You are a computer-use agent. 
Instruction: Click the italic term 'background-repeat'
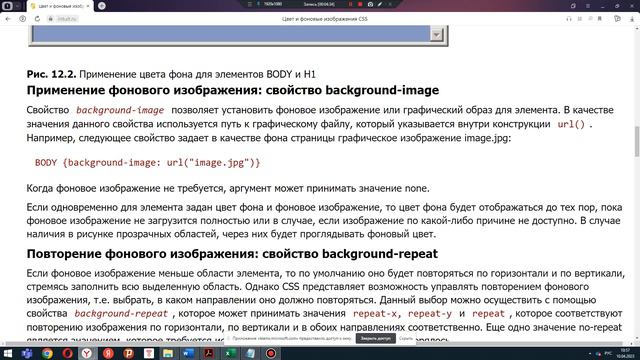point(121,313)
